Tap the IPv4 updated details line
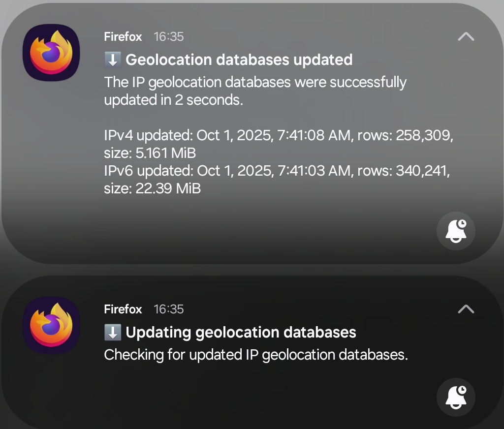504x429 pixels. 279,135
